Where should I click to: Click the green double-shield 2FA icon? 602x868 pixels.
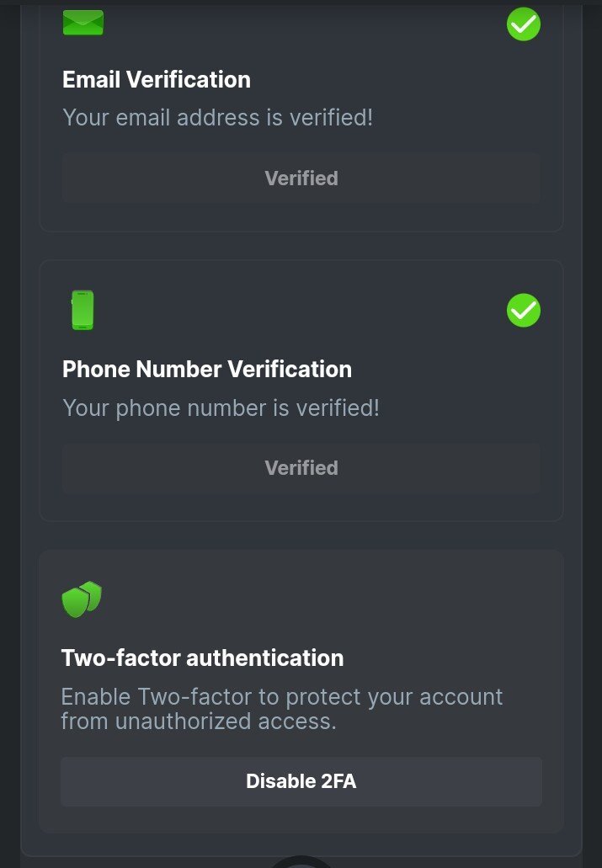point(82,599)
